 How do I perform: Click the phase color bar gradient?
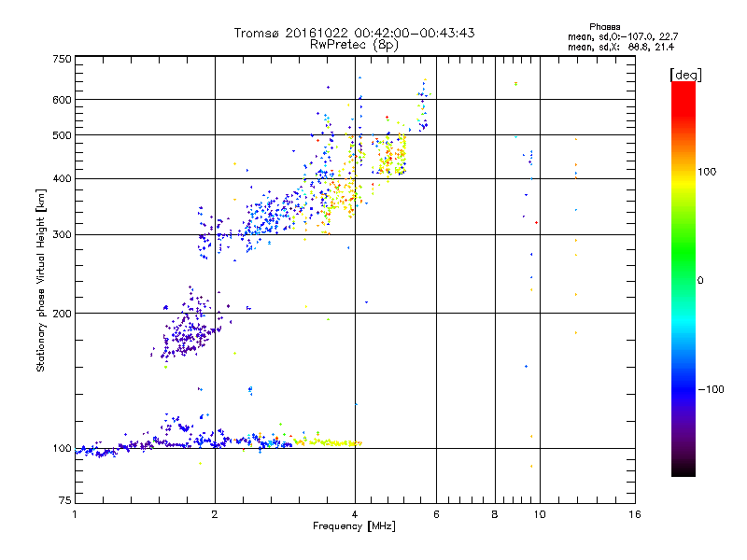(x=684, y=278)
